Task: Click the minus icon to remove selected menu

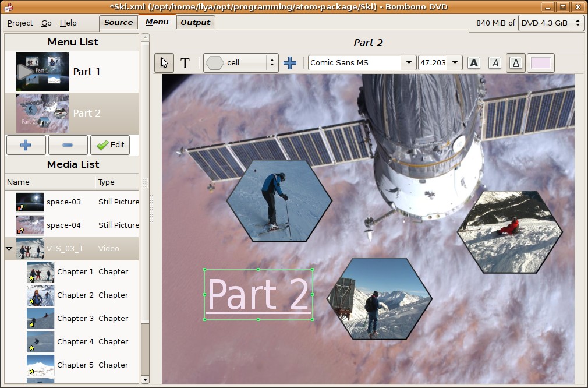Action: 68,144
